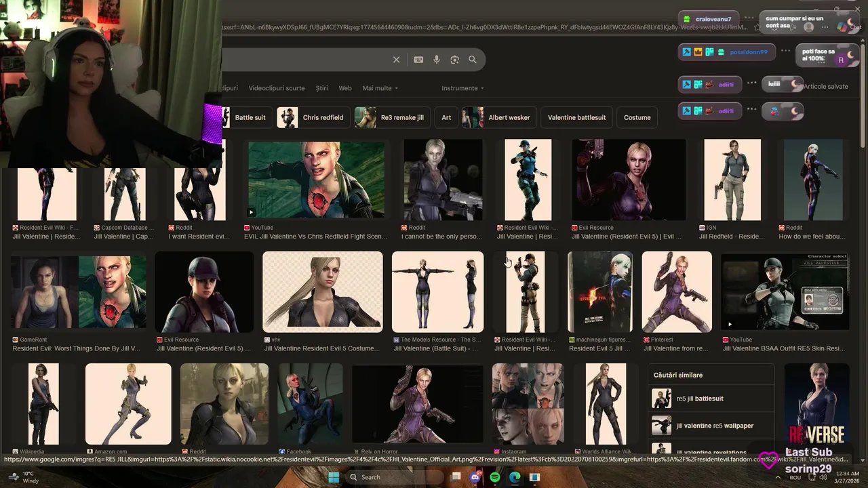Switch to the Web tab
The width and height of the screenshot is (868, 488).
345,88
